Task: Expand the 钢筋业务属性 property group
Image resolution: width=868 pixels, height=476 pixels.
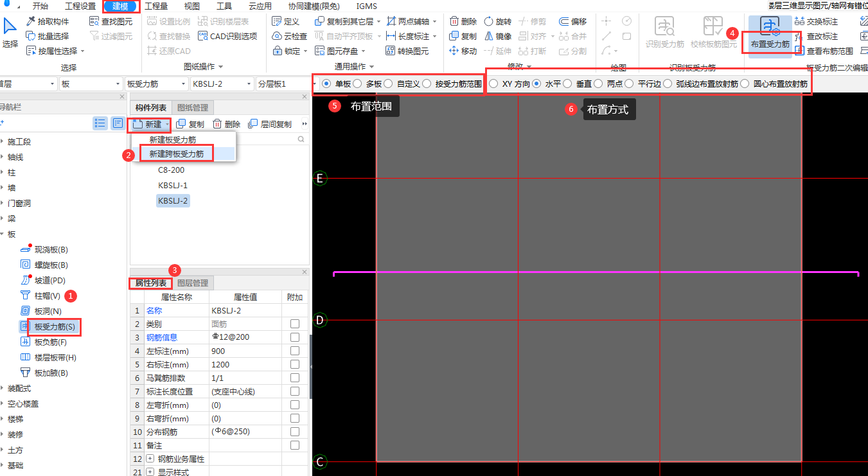Action: pyautogui.click(x=150, y=459)
